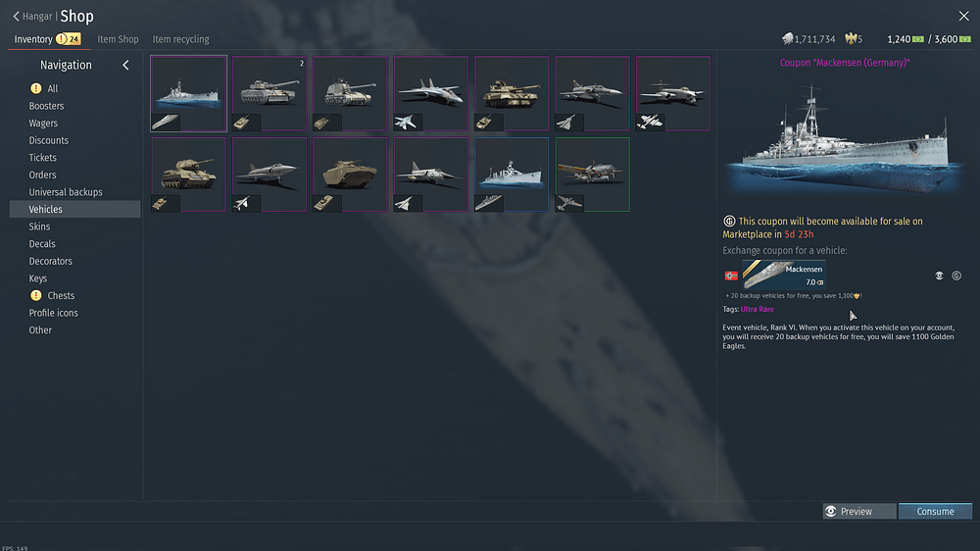Click the Ultra Rare tag
This screenshot has height=551, width=980.
[x=757, y=309]
